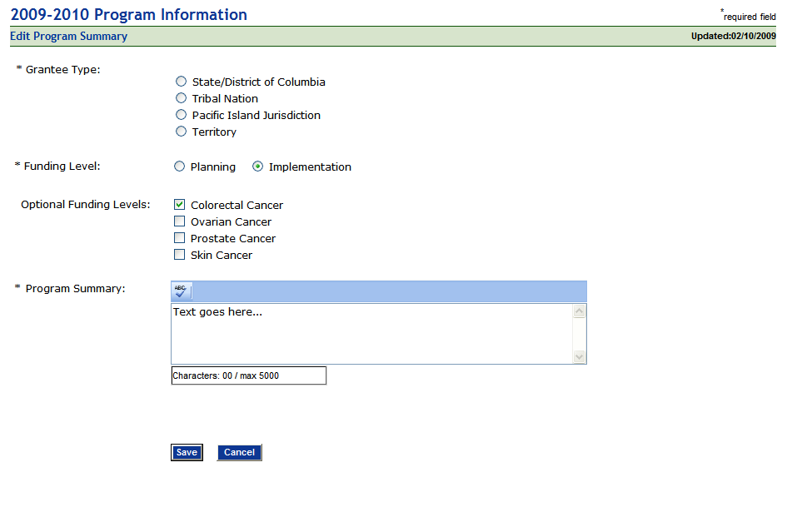Choose Pacific Island Jurisdiction option
This screenshot has width=792, height=532.
[x=182, y=115]
